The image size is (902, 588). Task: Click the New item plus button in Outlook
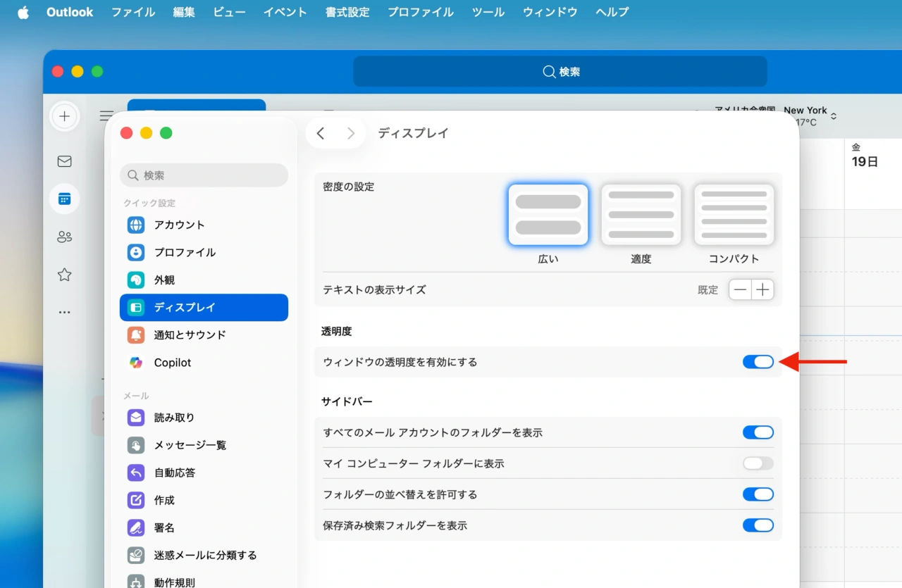tap(64, 116)
